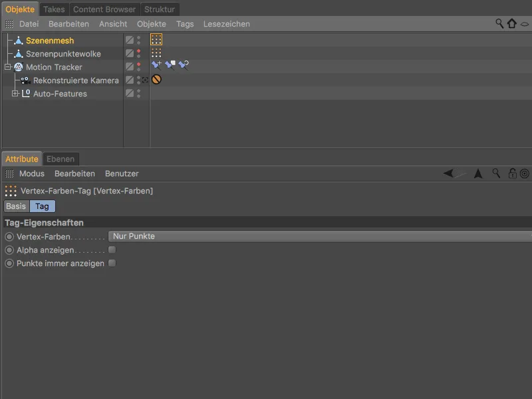Select the Tag tab button
This screenshot has height=399, width=532.
43,206
